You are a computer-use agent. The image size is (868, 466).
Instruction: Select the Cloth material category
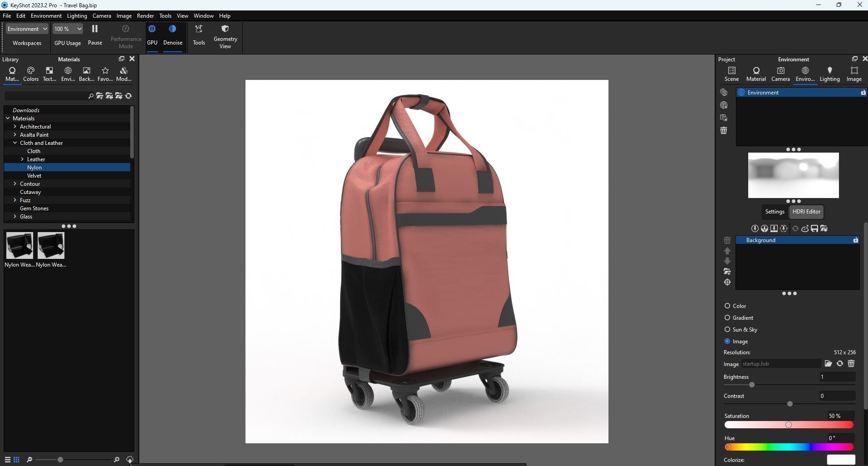coord(34,151)
